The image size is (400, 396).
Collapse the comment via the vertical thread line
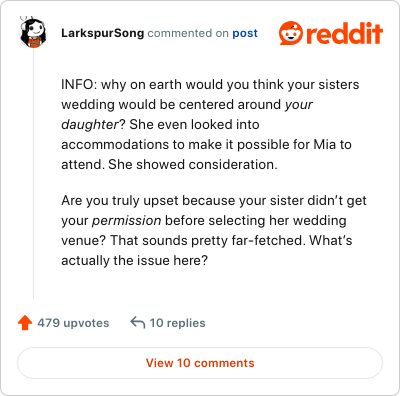point(33,173)
